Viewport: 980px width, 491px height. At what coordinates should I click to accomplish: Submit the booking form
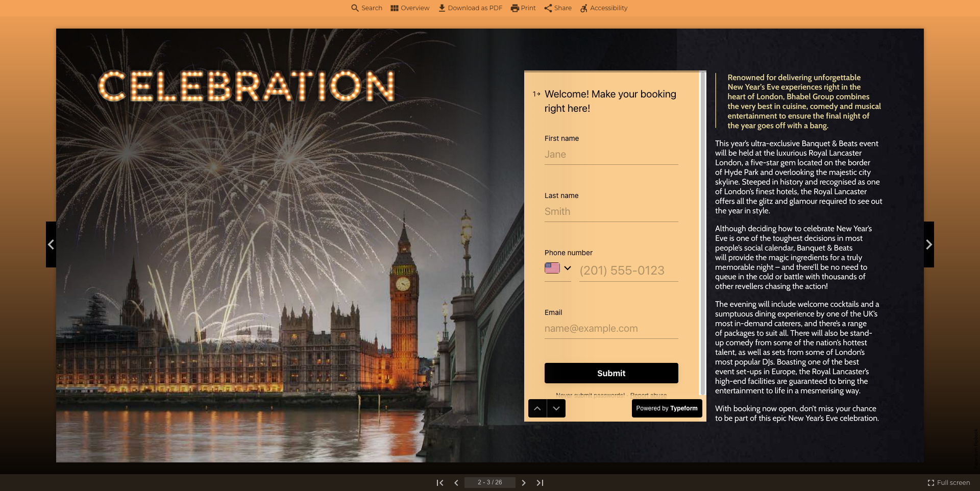point(611,373)
